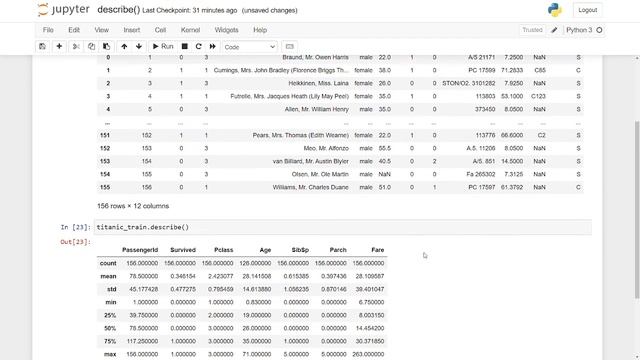Paste cells below icon

pos(106,47)
